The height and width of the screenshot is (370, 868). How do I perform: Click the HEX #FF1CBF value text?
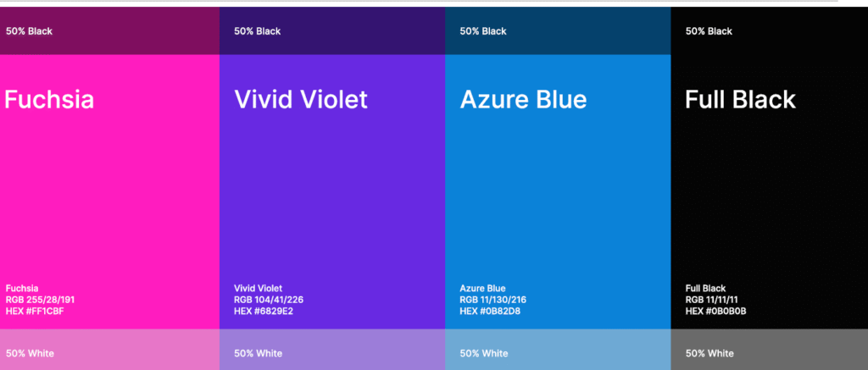35,312
